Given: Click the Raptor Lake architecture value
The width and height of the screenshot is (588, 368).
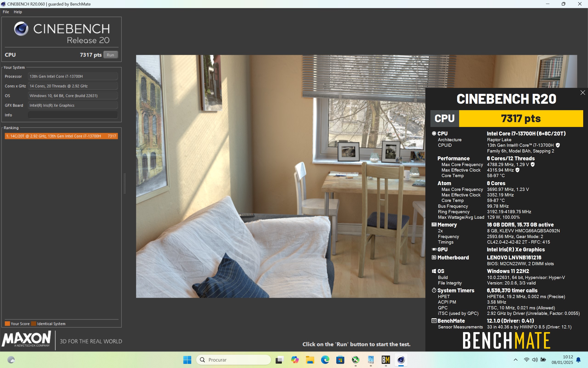Looking at the screenshot, I should [x=499, y=140].
